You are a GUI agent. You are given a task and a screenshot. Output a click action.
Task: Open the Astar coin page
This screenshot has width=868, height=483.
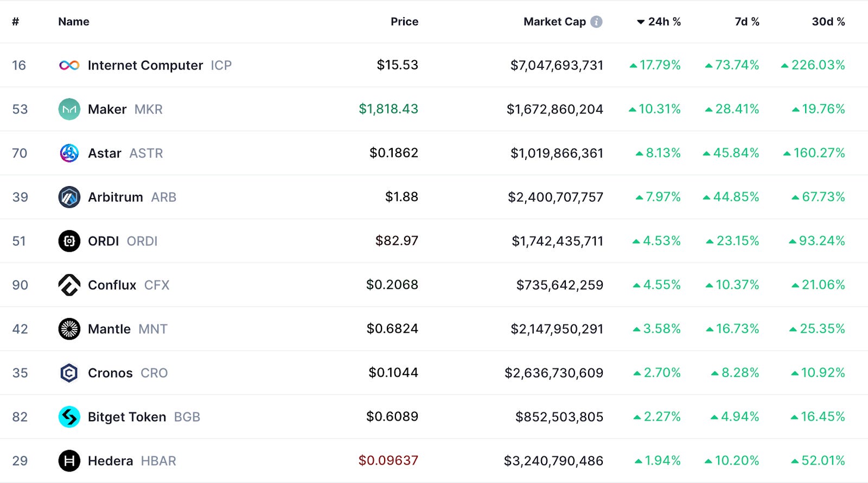105,153
